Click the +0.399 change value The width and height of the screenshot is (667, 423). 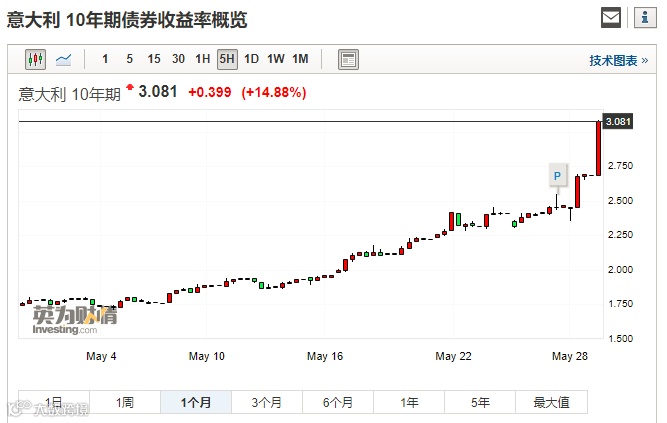tap(210, 92)
